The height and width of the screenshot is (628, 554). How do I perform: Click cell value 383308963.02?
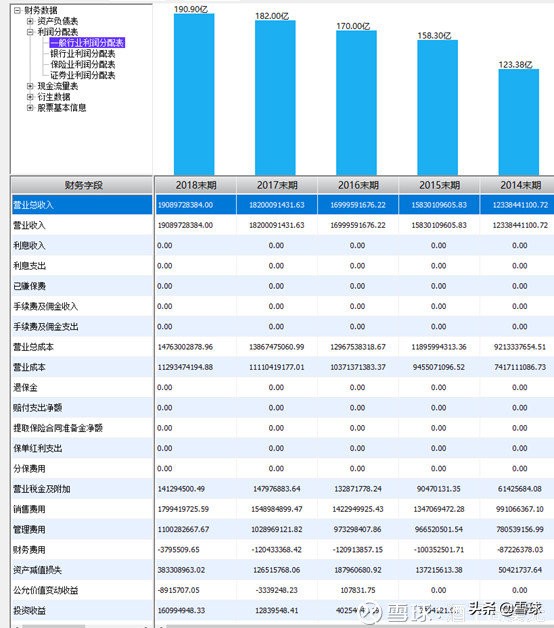point(181,570)
